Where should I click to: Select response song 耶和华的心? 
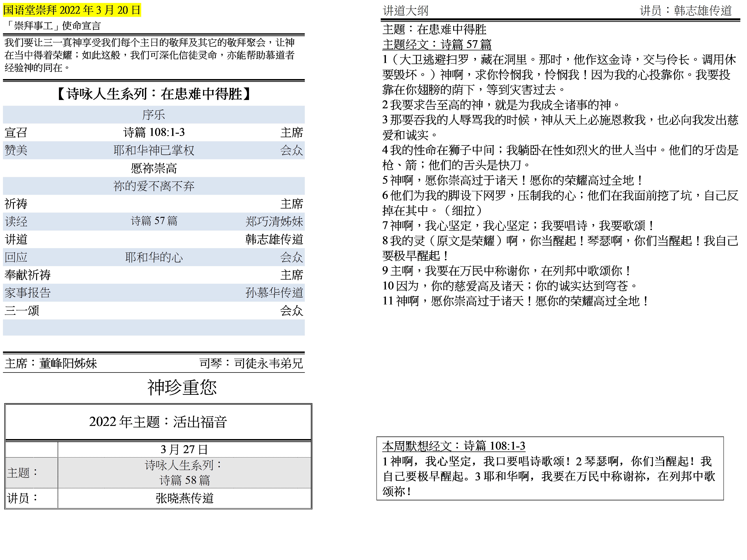click(x=154, y=257)
